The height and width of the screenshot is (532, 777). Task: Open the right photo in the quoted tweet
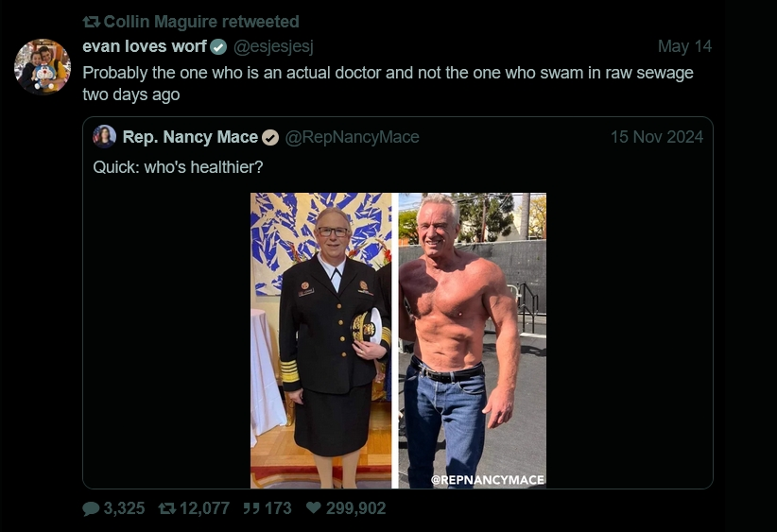(x=472, y=340)
